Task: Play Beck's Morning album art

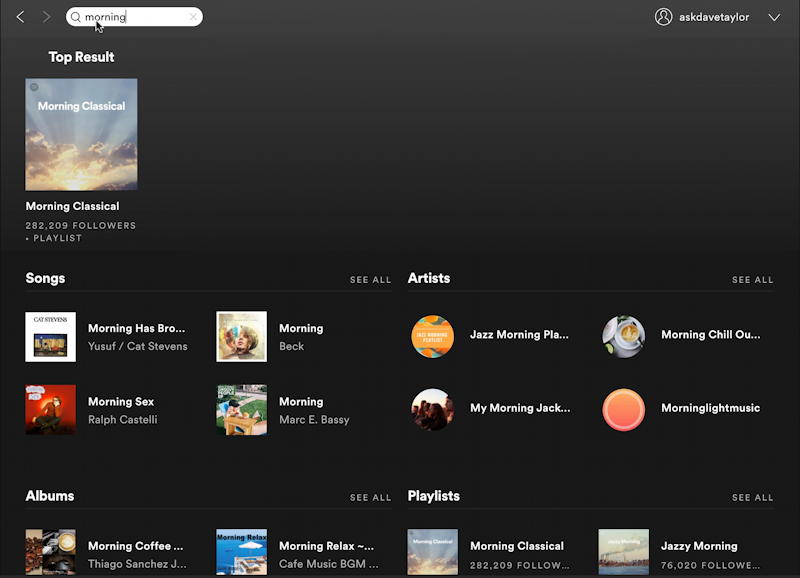Action: (x=241, y=337)
